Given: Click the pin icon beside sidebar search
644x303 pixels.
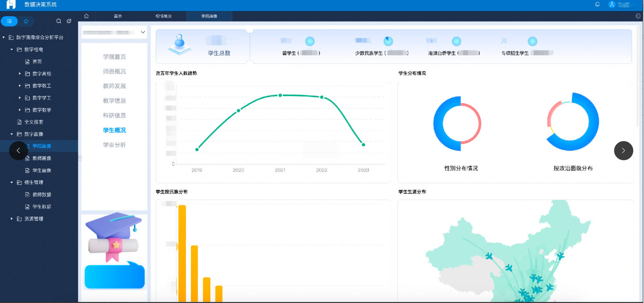Looking at the screenshot, I should (69, 21).
